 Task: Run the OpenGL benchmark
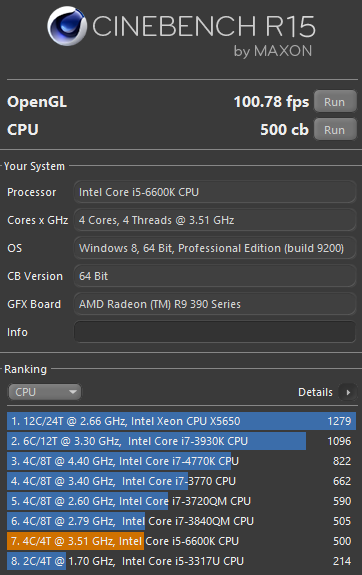tap(335, 101)
